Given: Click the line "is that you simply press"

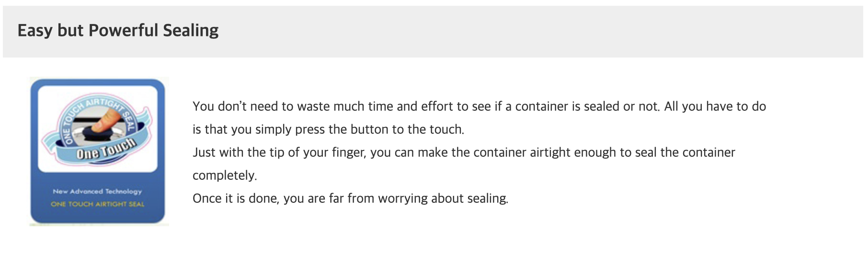Looking at the screenshot, I should [x=328, y=129].
